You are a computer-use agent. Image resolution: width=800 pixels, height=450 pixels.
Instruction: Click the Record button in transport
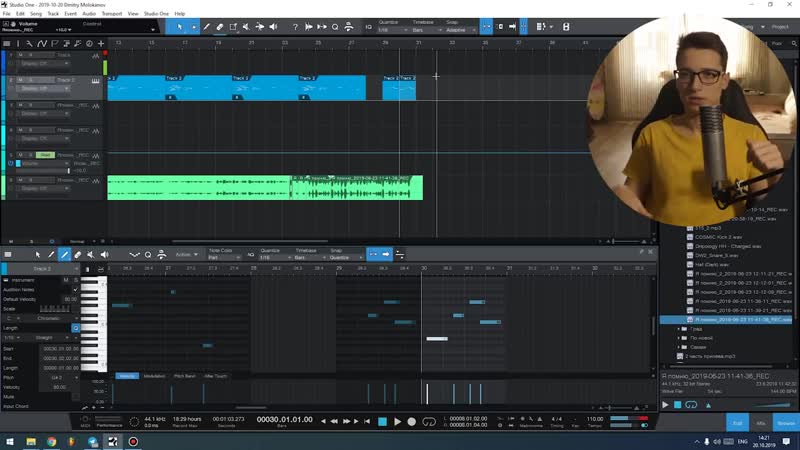click(412, 421)
